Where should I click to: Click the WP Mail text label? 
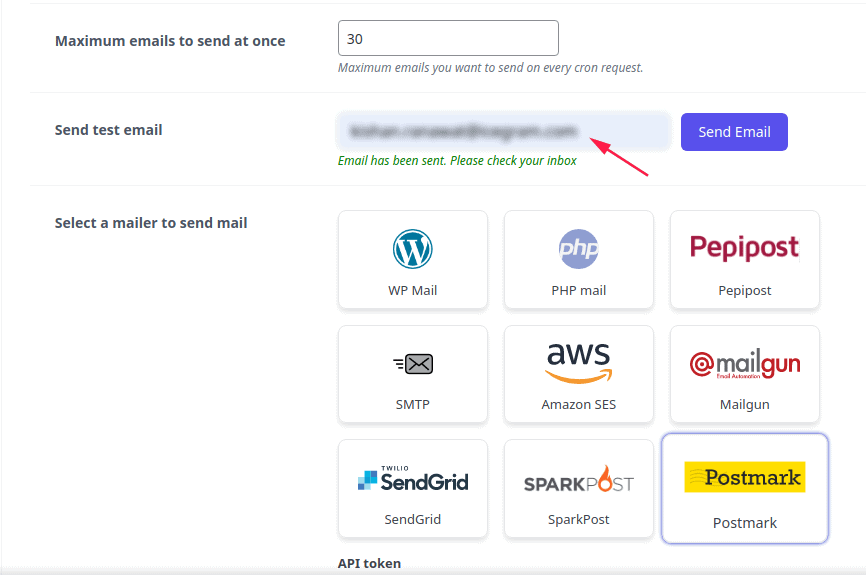pyautogui.click(x=413, y=291)
